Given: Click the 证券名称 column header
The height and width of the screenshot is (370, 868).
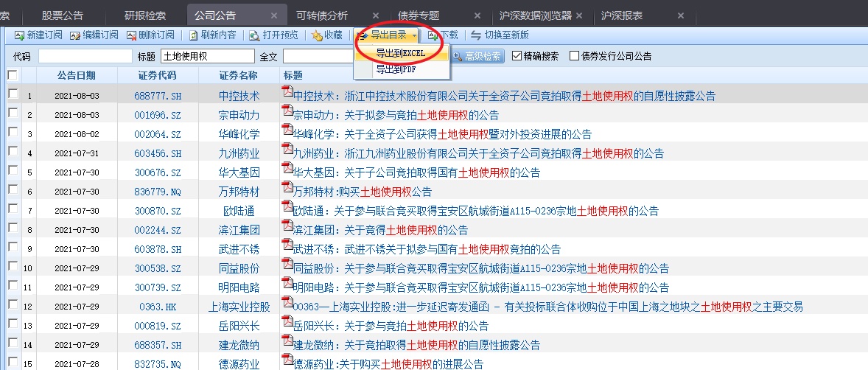Looking at the screenshot, I should pyautogui.click(x=239, y=75).
